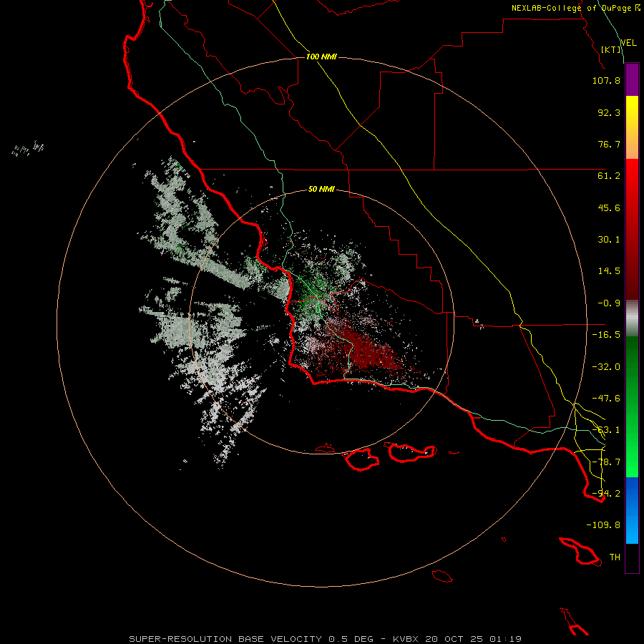Click the VEL legend heading
The image size is (644, 644).
tap(629, 43)
